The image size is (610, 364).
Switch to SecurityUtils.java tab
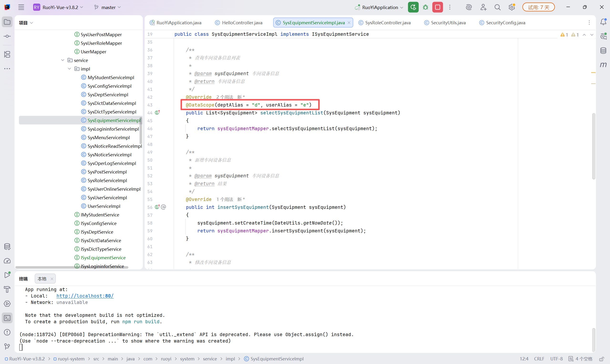(x=445, y=23)
